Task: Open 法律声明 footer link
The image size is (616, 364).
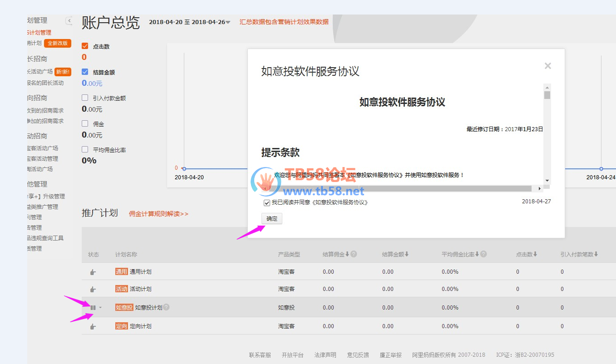Action: point(325,355)
